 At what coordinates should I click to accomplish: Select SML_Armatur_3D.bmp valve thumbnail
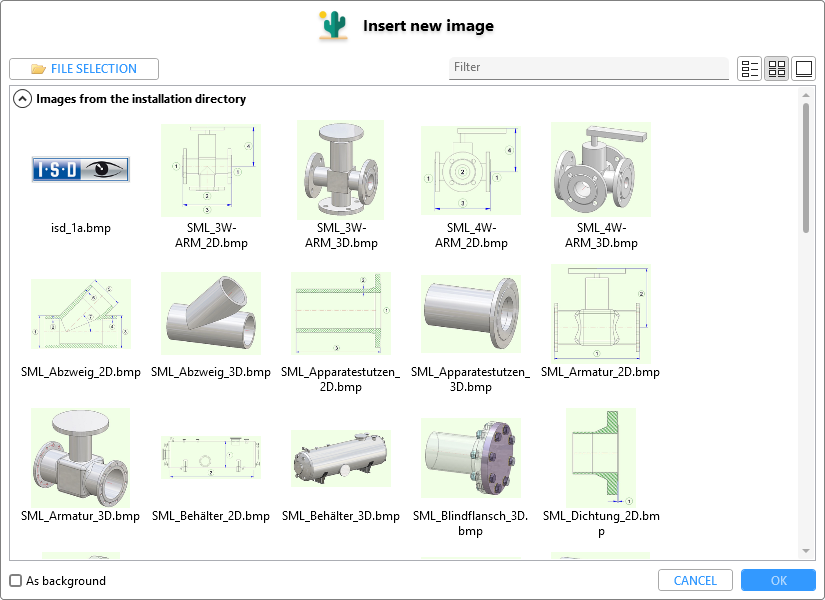[x=81, y=458]
